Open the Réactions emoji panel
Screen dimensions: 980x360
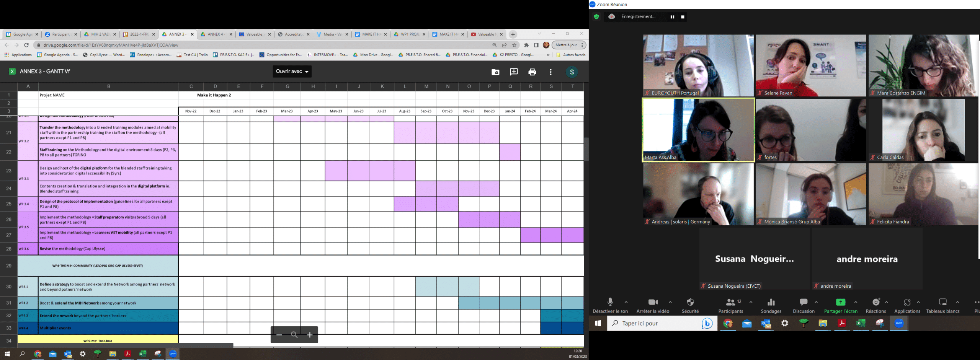pos(875,305)
